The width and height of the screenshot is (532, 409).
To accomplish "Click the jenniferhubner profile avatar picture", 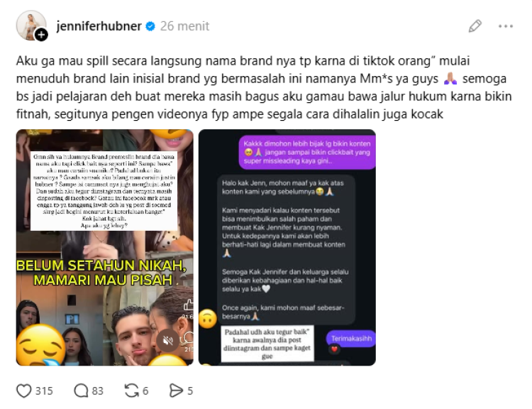I will pos(31,25).
